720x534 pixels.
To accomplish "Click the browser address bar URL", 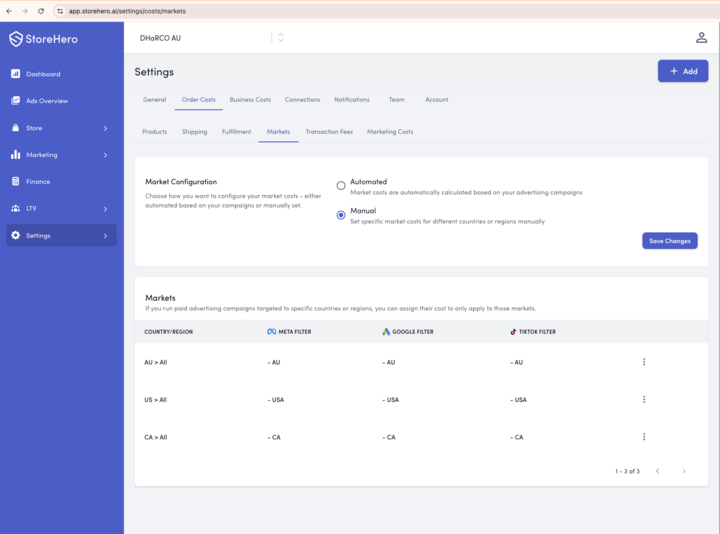I will 127,11.
